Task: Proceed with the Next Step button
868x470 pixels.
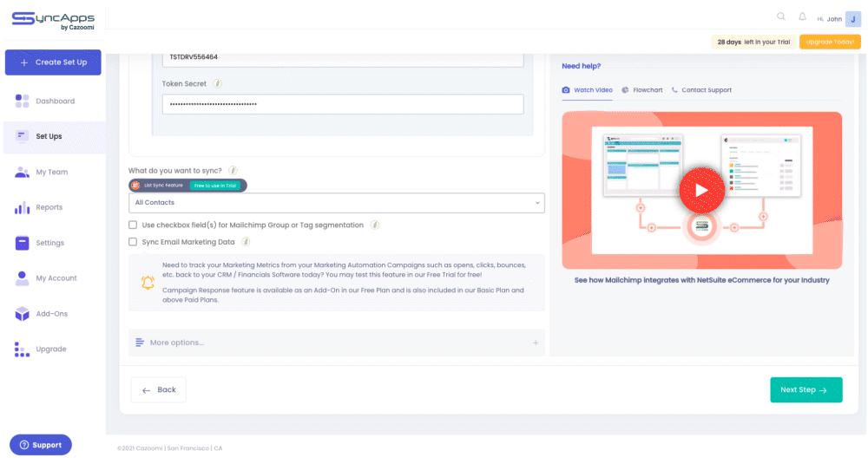Action: click(806, 390)
